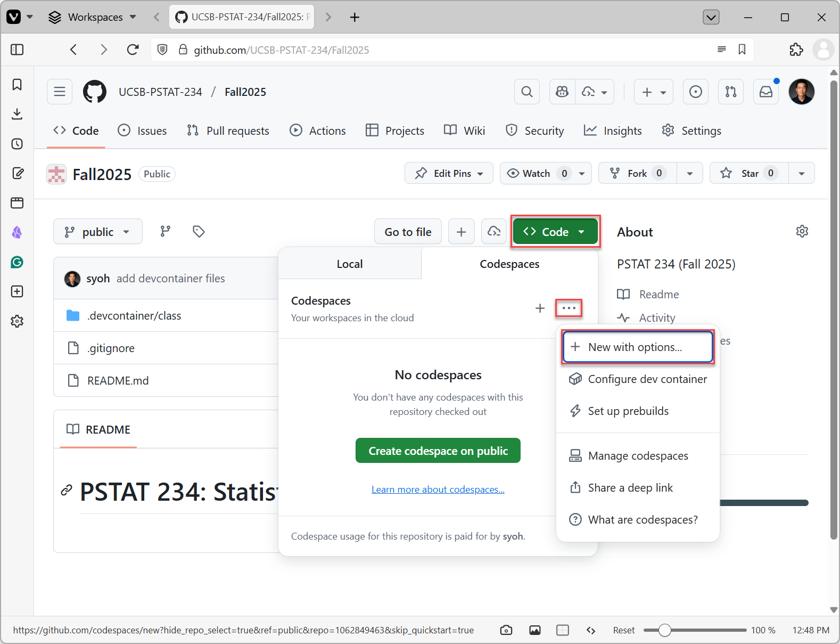
Task: View branches via the branch icon
Action: click(x=166, y=231)
